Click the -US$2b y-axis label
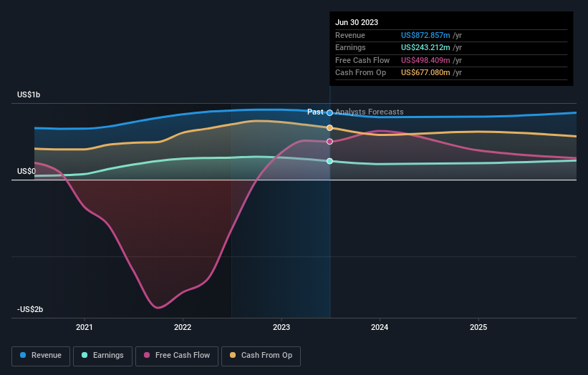The width and height of the screenshot is (588, 375). pos(30,309)
